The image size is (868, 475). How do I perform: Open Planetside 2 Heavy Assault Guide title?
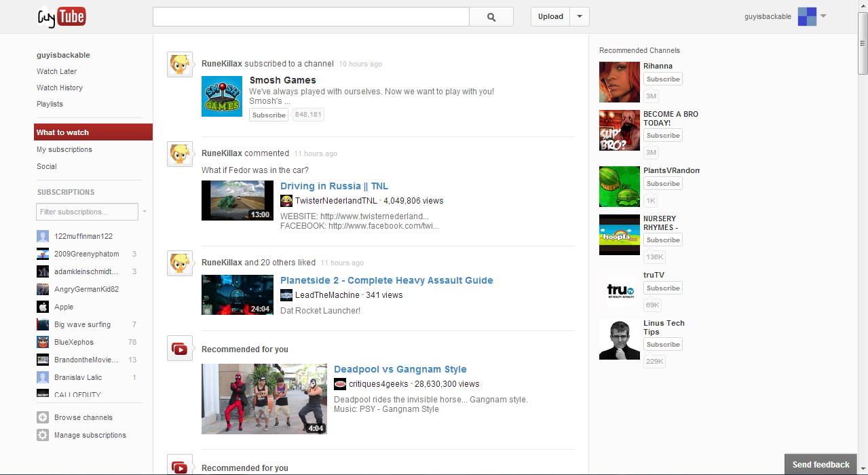[387, 280]
